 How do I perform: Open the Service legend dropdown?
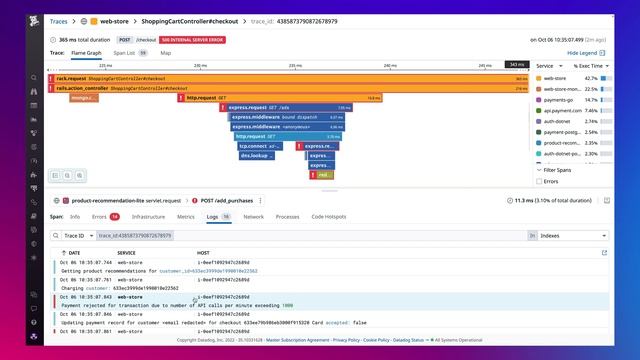pyautogui.click(x=549, y=66)
